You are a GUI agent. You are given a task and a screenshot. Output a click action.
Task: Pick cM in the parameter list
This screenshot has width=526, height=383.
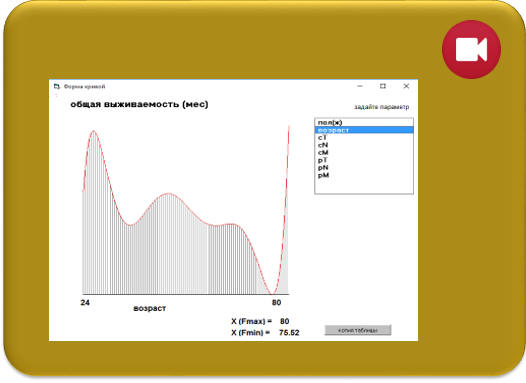[364, 153]
